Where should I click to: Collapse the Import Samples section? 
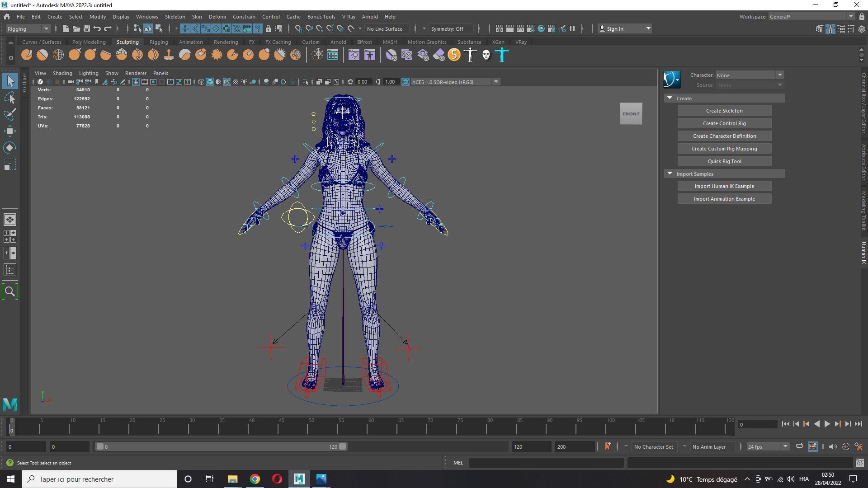[x=670, y=174]
